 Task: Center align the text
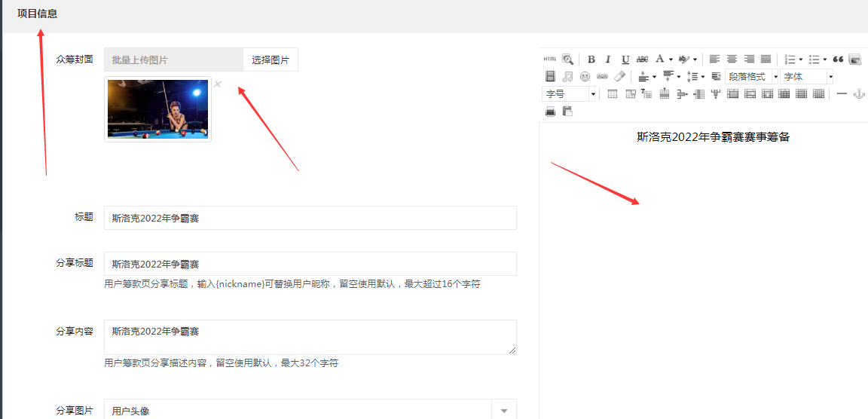coord(732,60)
